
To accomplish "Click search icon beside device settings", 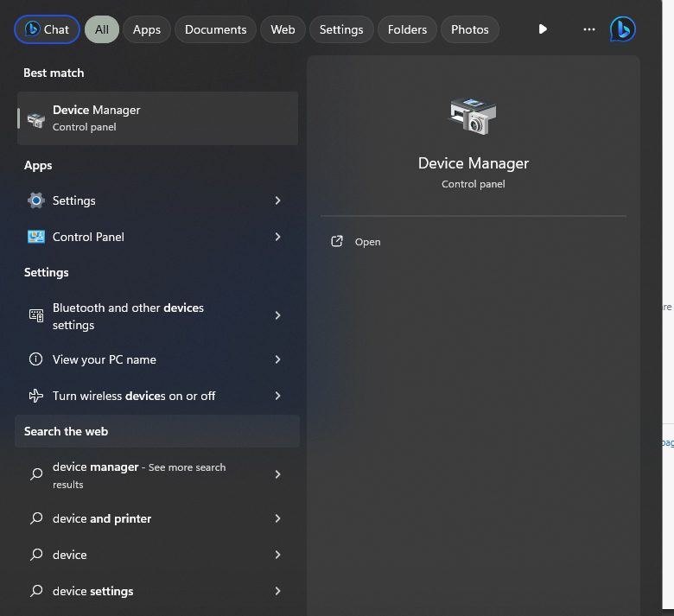I will pyautogui.click(x=36, y=591).
